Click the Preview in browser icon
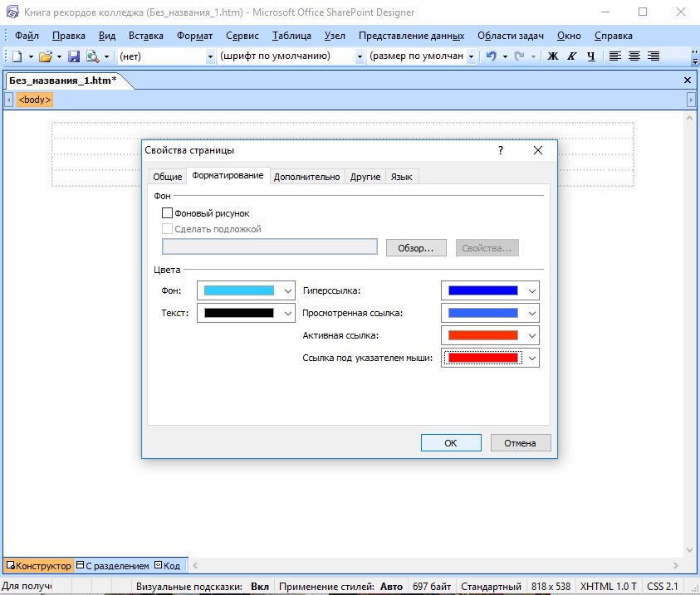This screenshot has height=595, width=700. coord(93,56)
